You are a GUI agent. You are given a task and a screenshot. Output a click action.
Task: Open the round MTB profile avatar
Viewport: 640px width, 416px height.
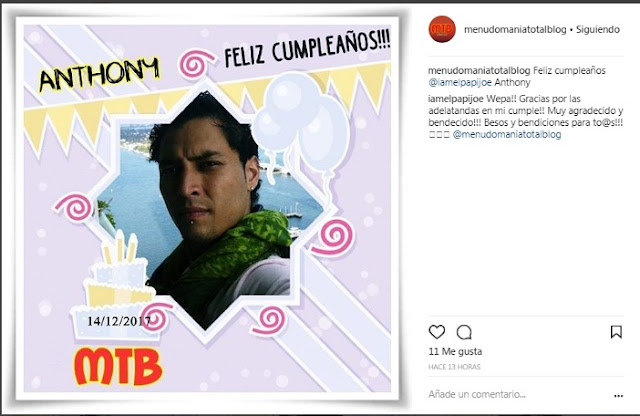click(442, 29)
